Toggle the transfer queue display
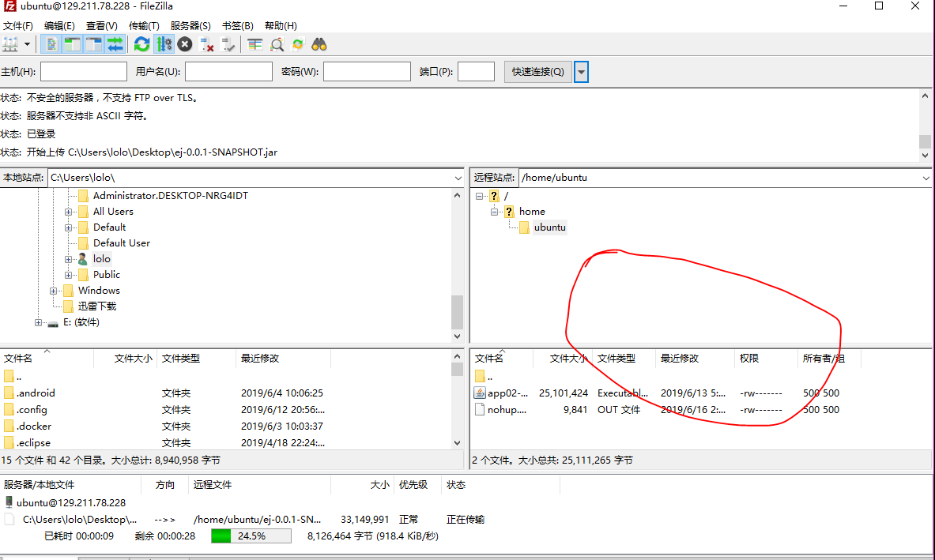935x560 pixels. tap(115, 44)
